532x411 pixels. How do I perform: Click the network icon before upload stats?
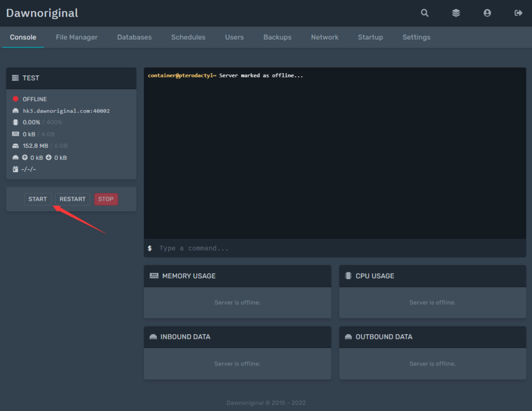(15, 158)
